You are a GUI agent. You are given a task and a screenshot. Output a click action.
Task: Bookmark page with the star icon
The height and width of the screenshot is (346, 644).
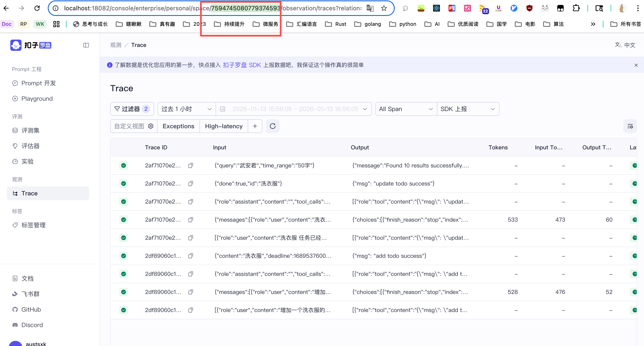click(x=384, y=8)
